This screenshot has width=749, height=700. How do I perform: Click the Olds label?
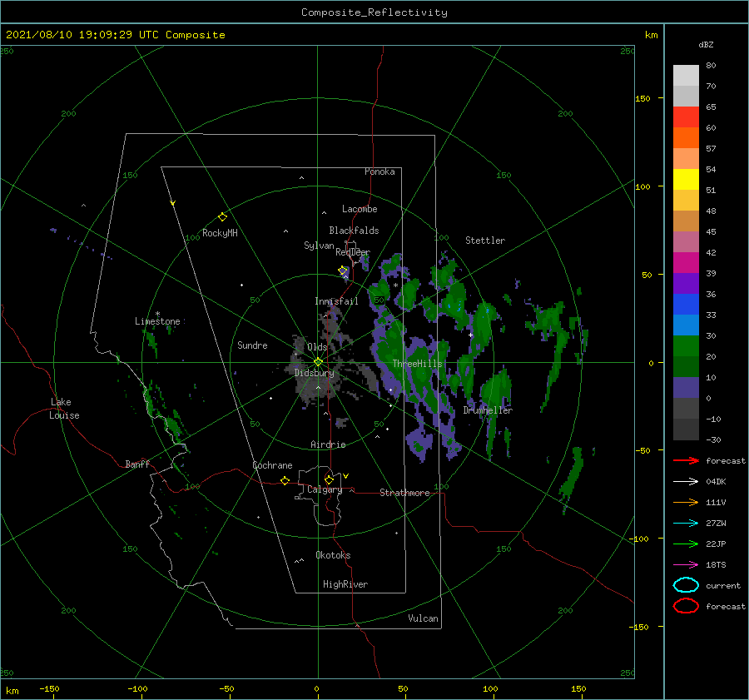click(x=317, y=347)
